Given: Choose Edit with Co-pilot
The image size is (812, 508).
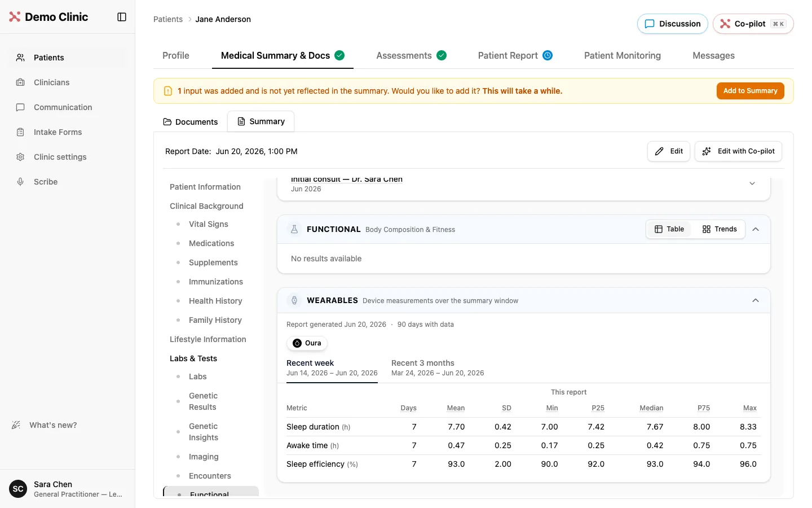Looking at the screenshot, I should (738, 151).
